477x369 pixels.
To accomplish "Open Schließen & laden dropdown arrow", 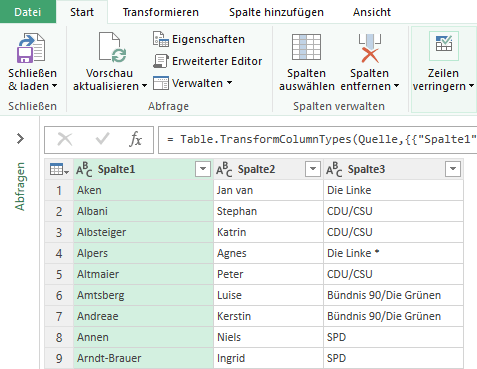I will pyautogui.click(x=54, y=86).
